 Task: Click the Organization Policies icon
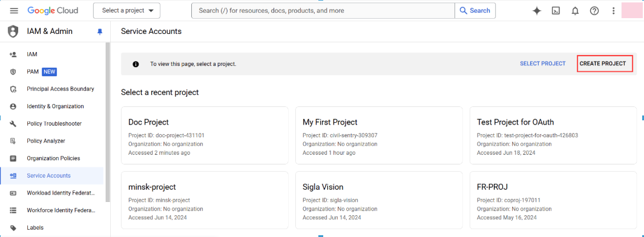point(13,158)
